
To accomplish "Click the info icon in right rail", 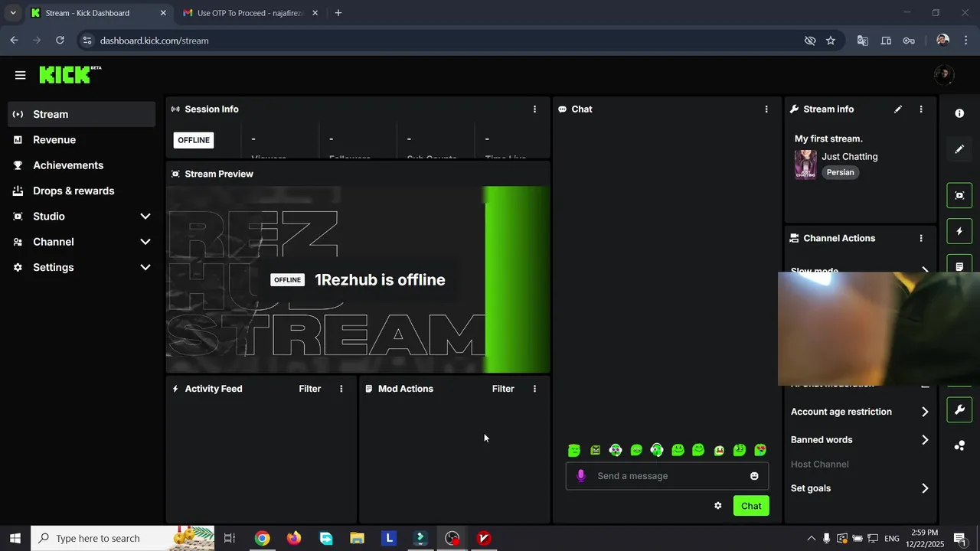I will 959,113.
